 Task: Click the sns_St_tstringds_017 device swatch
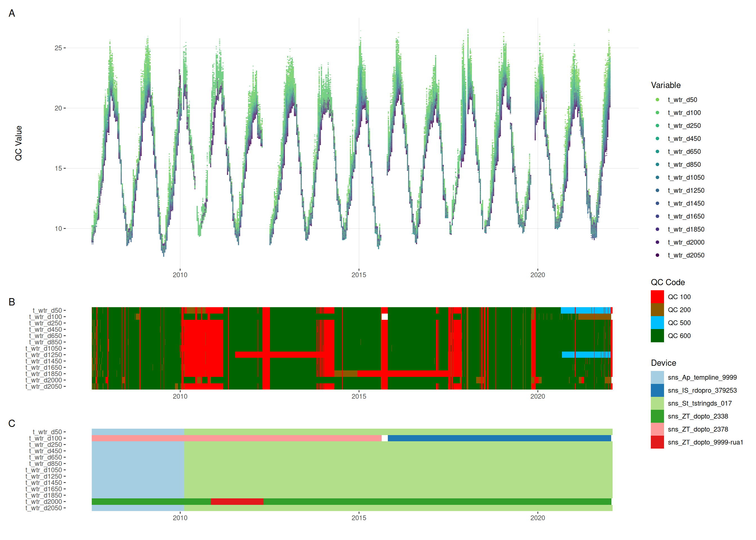[657, 403]
